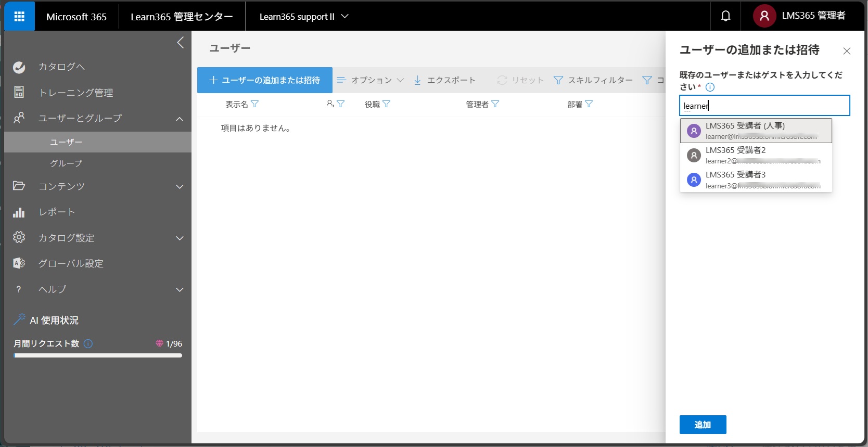
Task: Expand the コンテンツ section chevron
Action: click(x=180, y=186)
